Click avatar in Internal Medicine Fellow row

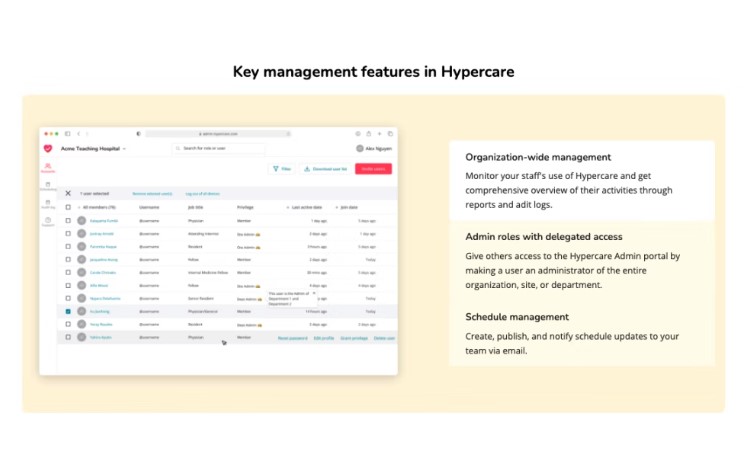82,273
